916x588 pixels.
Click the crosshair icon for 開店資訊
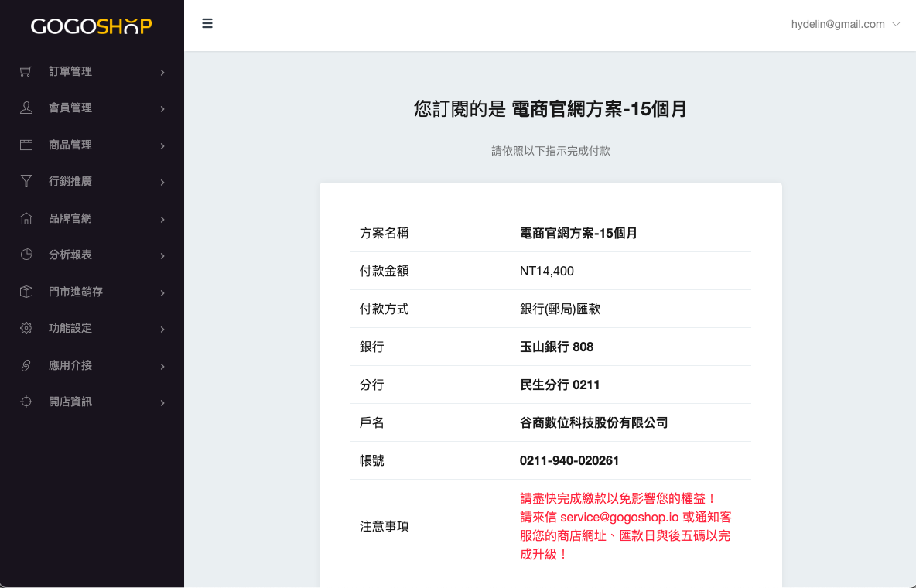26,402
